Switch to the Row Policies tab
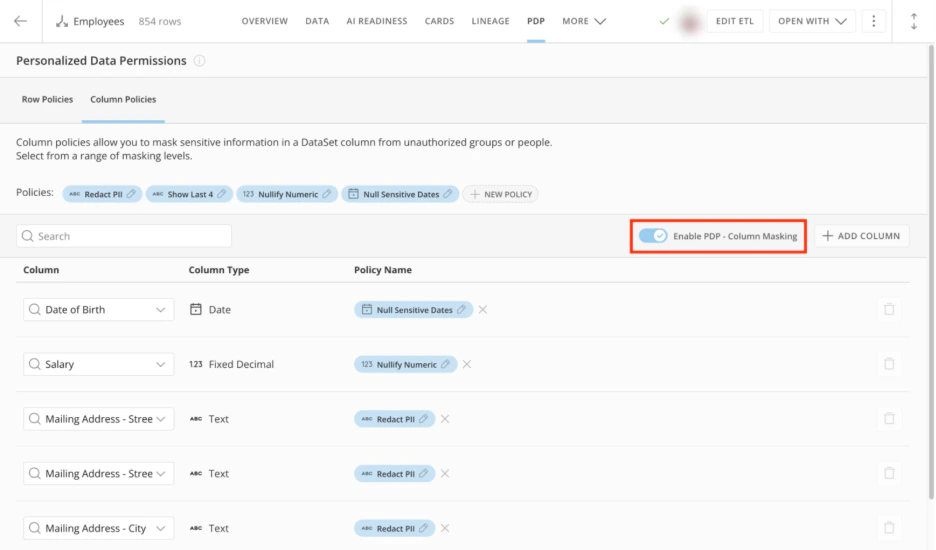This screenshot has height=550, width=936. click(47, 99)
